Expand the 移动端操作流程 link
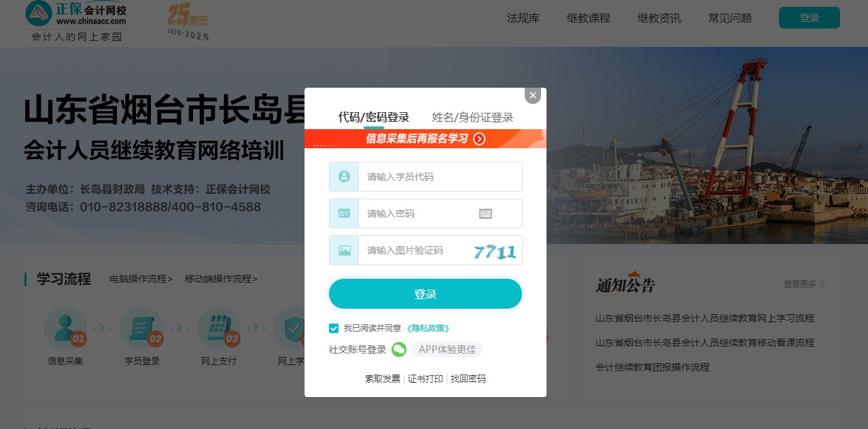The image size is (868, 429). 221,279
